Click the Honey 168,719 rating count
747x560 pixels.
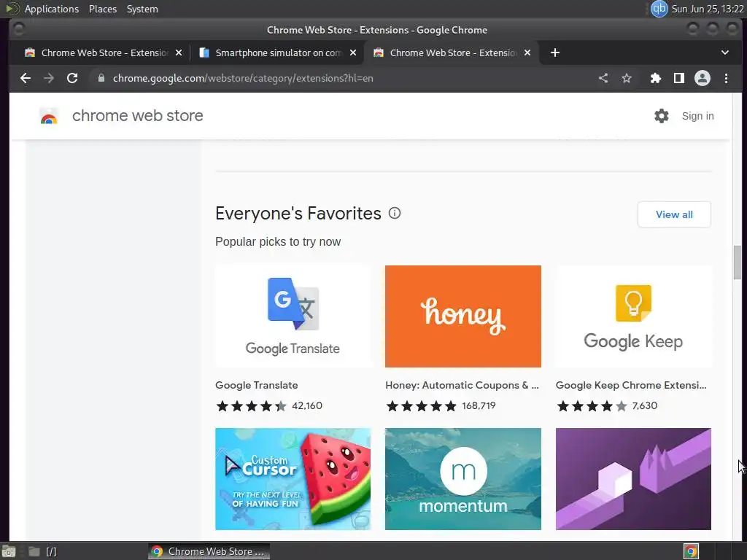coord(479,405)
